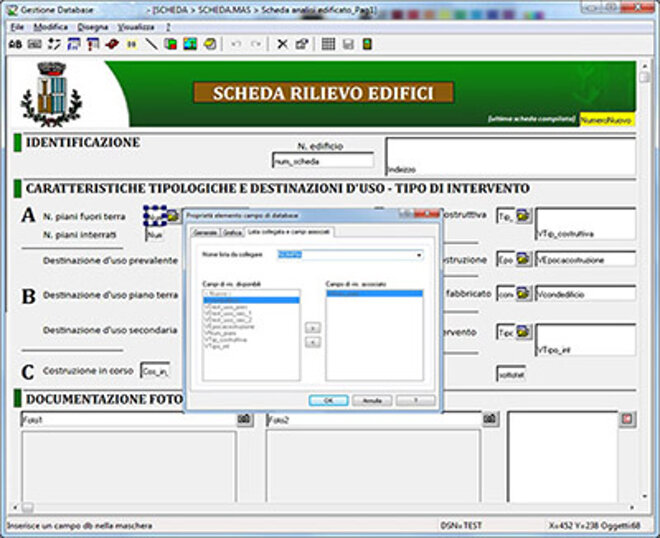Click Annulla to cancel the dialog
660x538 pixels.
[x=371, y=400]
